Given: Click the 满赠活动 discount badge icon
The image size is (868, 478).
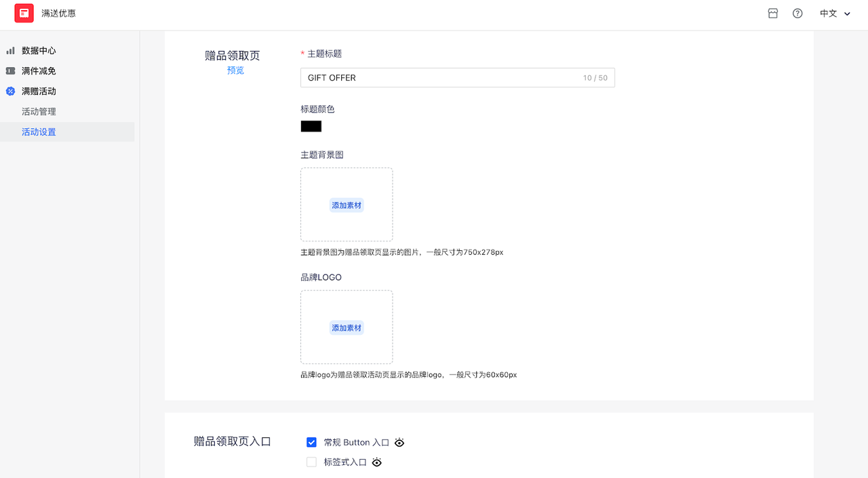Looking at the screenshot, I should (10, 91).
